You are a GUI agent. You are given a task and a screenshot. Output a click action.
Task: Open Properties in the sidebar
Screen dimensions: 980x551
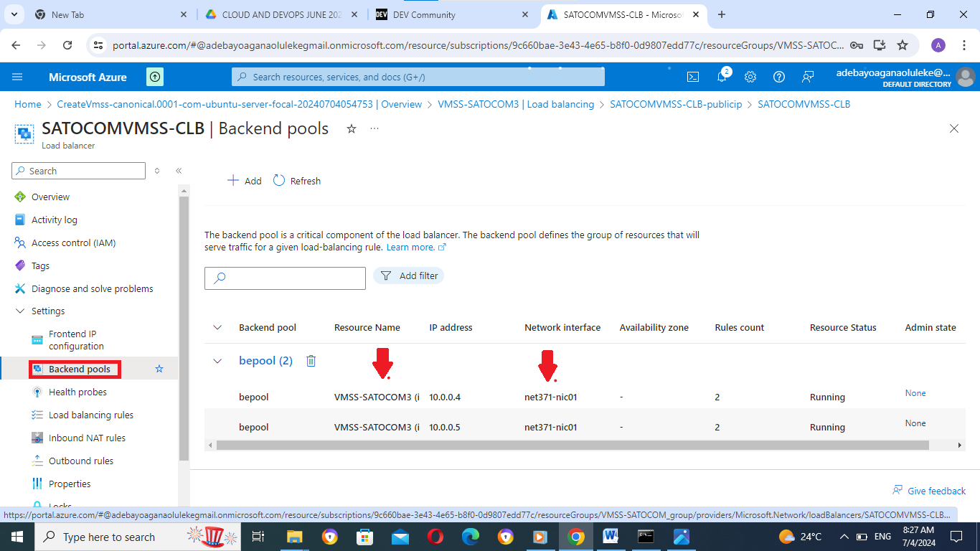pos(69,484)
